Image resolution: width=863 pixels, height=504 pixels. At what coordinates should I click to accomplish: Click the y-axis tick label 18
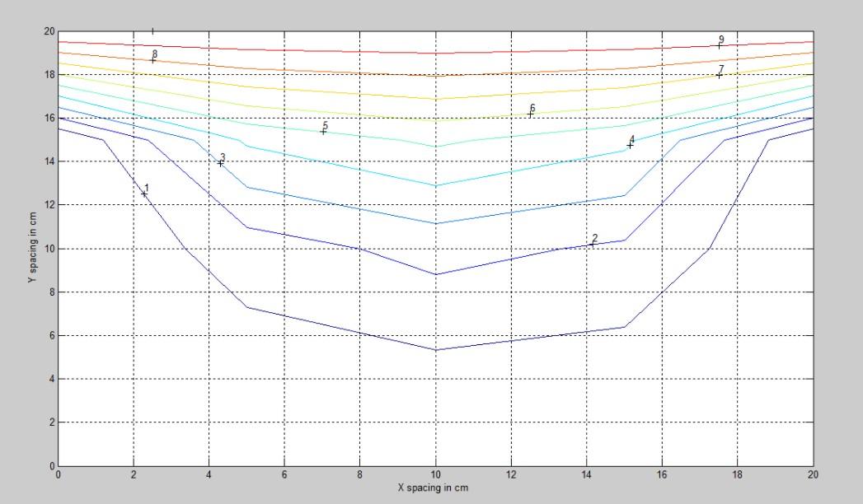49,75
